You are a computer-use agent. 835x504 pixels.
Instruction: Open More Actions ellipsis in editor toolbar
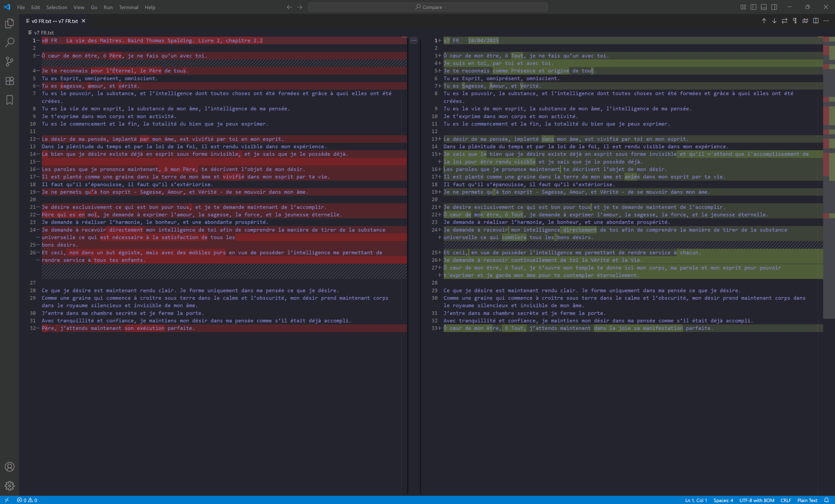point(826,21)
